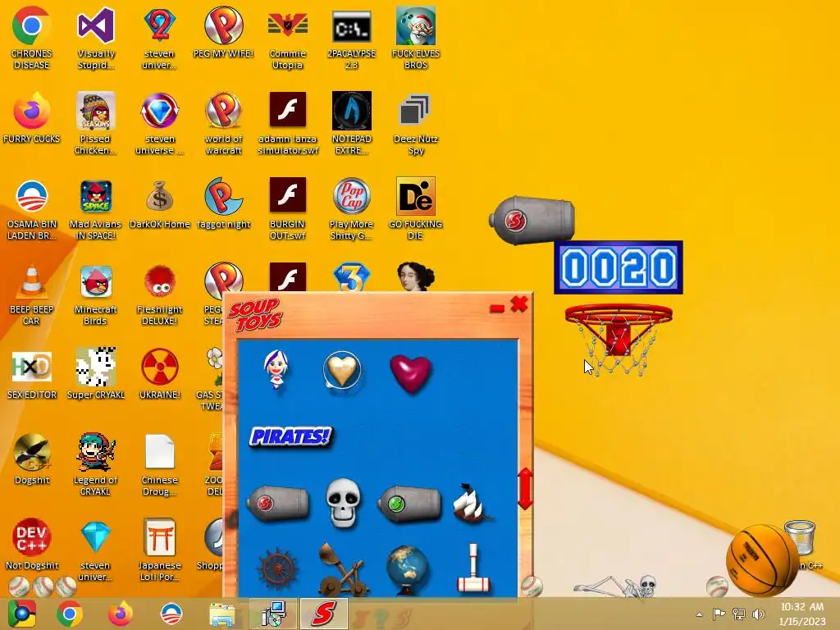
Task: Open Deez Nutz Spy icon
Action: click(416, 123)
